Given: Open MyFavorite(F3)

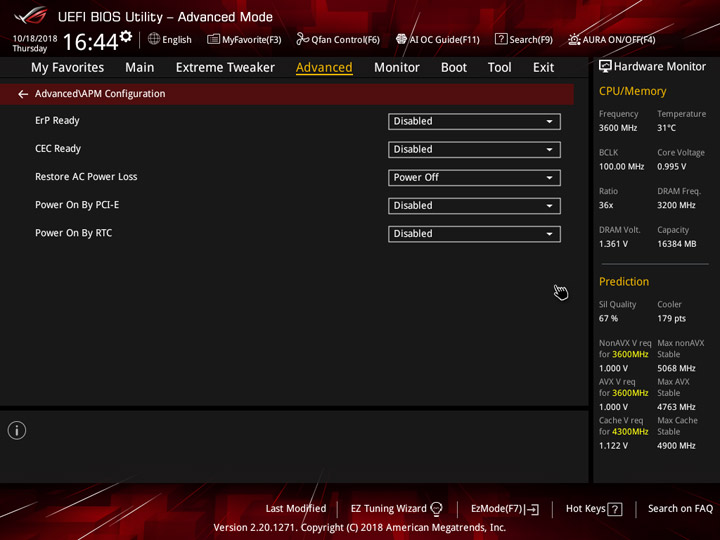Looking at the screenshot, I should (x=244, y=39).
